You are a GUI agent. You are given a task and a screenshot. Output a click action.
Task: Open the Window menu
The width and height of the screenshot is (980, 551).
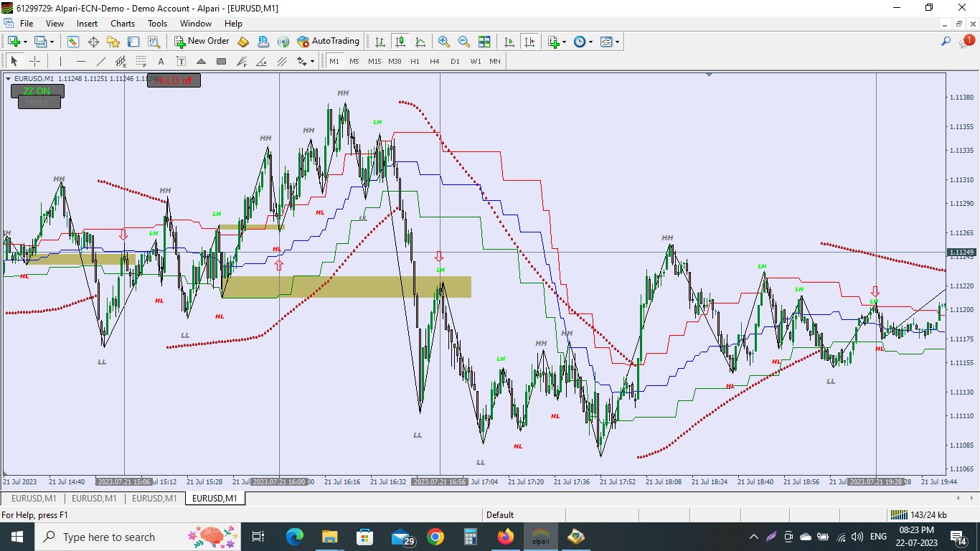click(196, 24)
